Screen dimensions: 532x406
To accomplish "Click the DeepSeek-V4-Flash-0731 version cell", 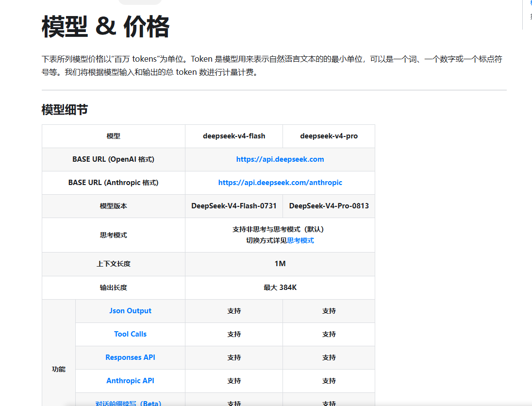I will (x=234, y=206).
